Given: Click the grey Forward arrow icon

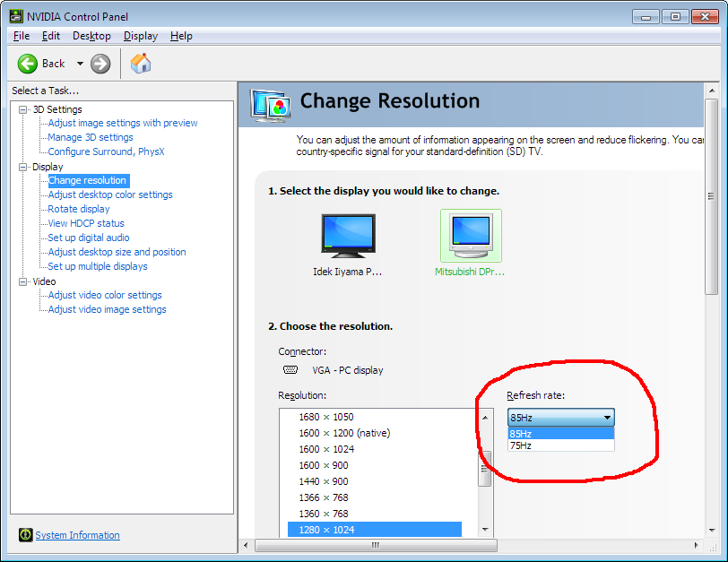Looking at the screenshot, I should [x=100, y=64].
